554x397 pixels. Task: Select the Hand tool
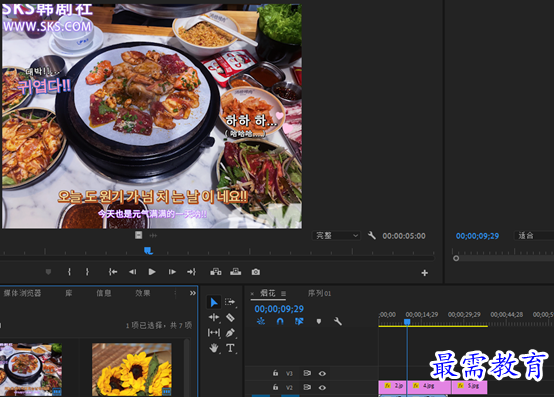click(x=214, y=348)
